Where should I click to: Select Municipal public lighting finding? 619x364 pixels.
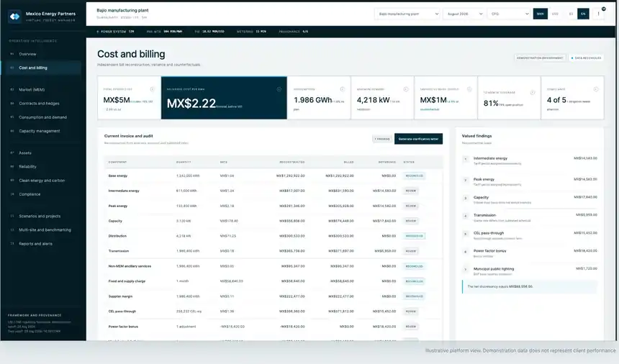529,271
